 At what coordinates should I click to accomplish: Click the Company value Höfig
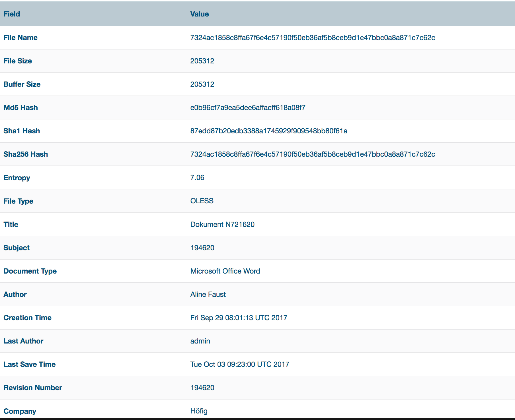(199, 411)
